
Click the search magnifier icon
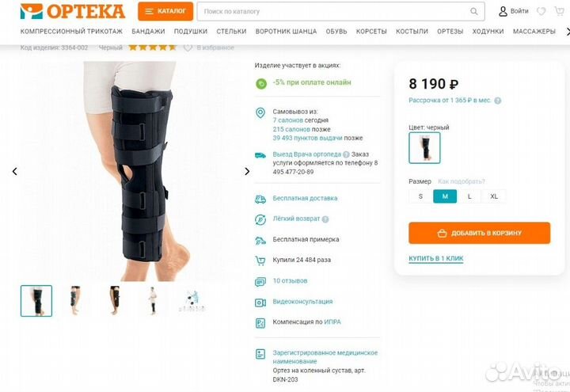(x=473, y=12)
